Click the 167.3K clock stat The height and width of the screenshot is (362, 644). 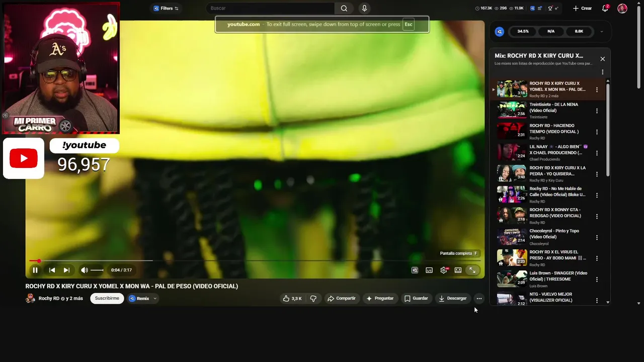click(484, 8)
